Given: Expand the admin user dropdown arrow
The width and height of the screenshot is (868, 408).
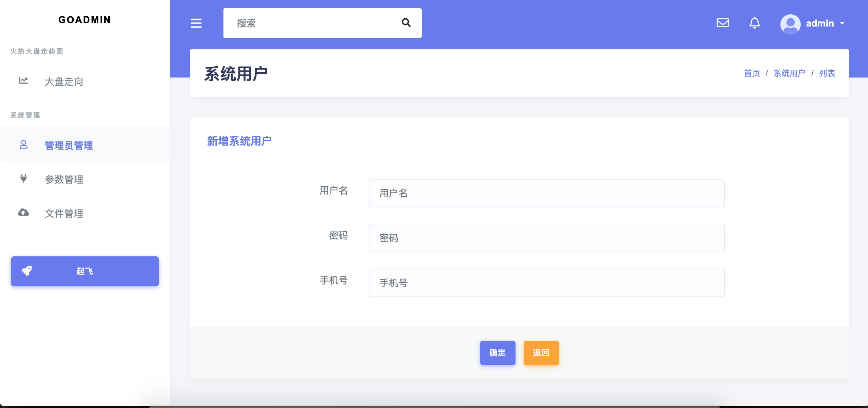Looking at the screenshot, I should tap(842, 23).
